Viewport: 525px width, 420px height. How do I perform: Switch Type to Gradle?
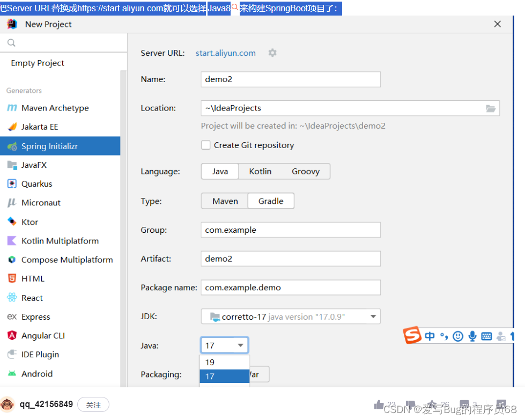point(271,201)
